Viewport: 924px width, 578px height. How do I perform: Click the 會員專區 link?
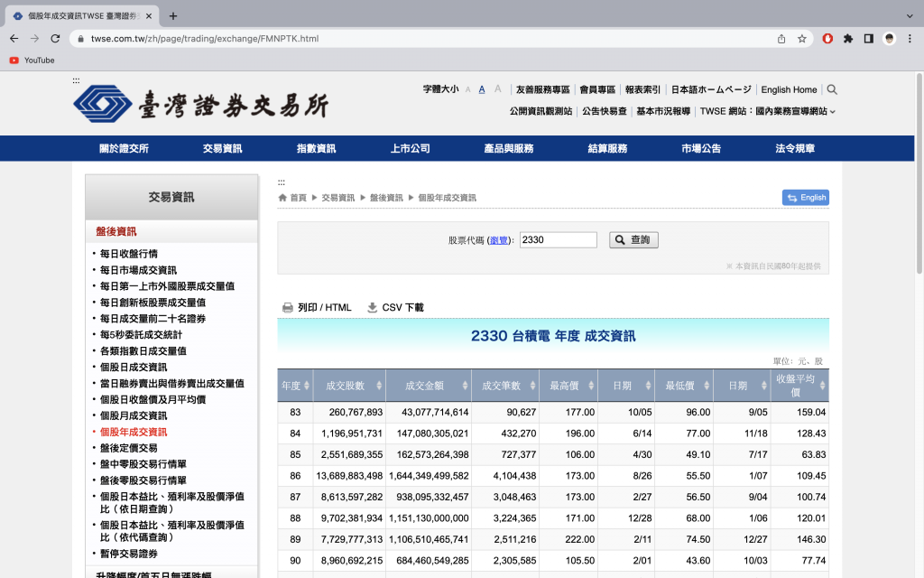coord(597,89)
